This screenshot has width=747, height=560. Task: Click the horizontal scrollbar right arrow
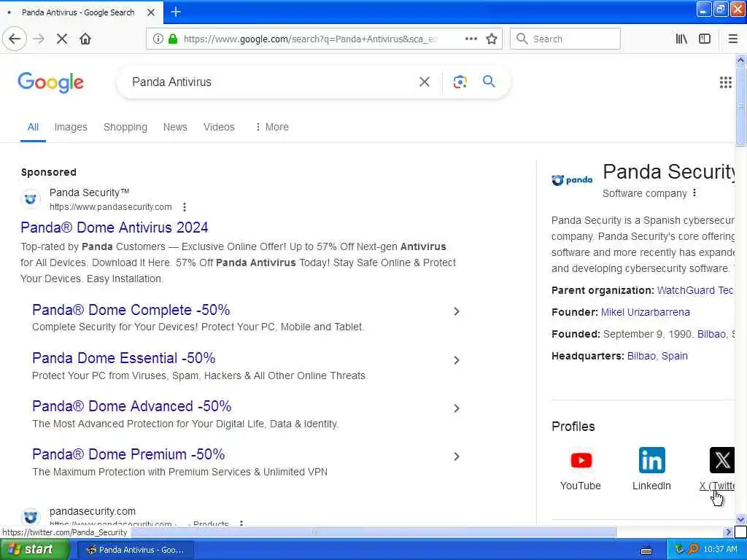(728, 532)
